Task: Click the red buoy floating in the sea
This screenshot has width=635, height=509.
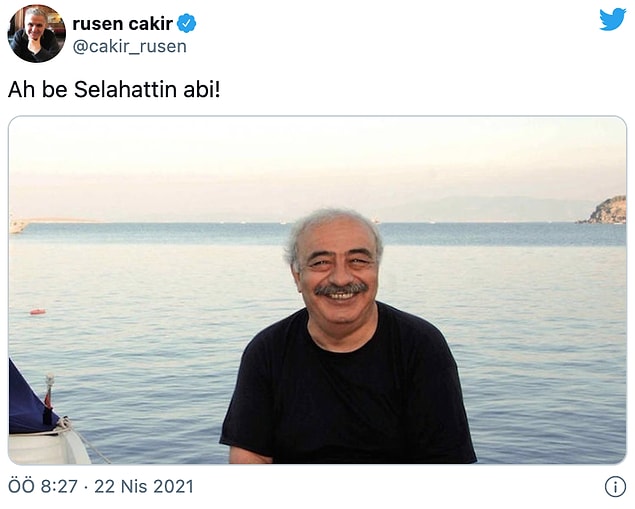Action: click(38, 312)
